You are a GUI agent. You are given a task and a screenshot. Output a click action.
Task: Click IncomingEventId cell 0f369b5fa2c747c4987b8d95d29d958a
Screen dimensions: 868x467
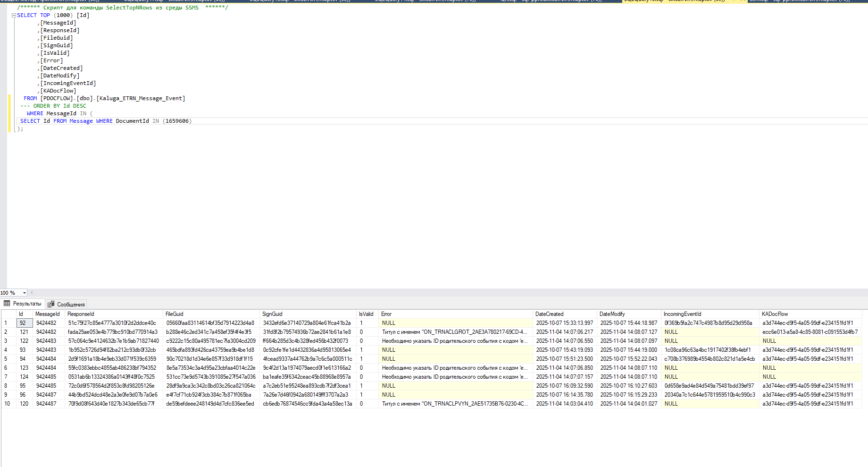click(710, 323)
